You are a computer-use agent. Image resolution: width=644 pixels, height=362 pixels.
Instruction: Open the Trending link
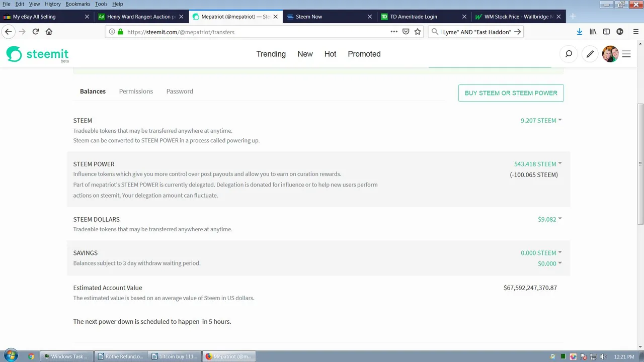[271, 54]
